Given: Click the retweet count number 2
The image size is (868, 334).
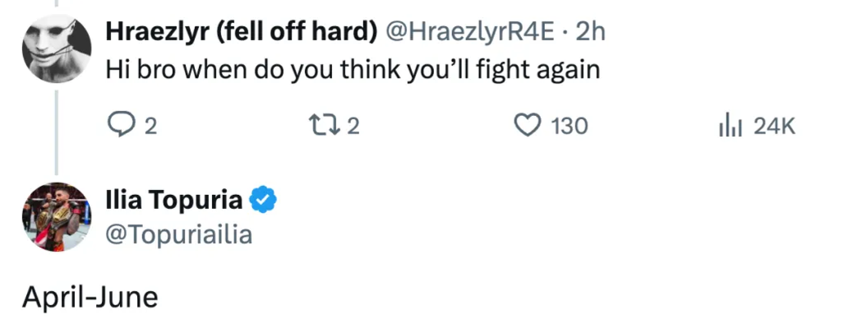Looking at the screenshot, I should (353, 127).
